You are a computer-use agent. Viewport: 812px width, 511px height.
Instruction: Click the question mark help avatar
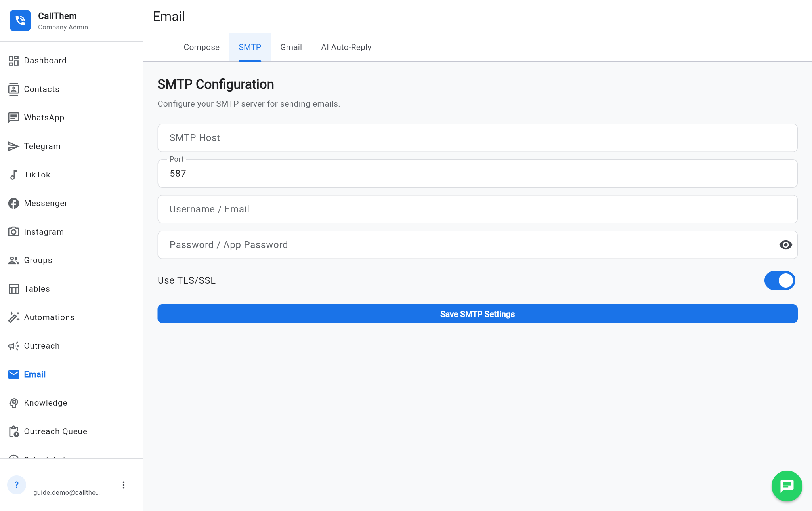(17, 485)
